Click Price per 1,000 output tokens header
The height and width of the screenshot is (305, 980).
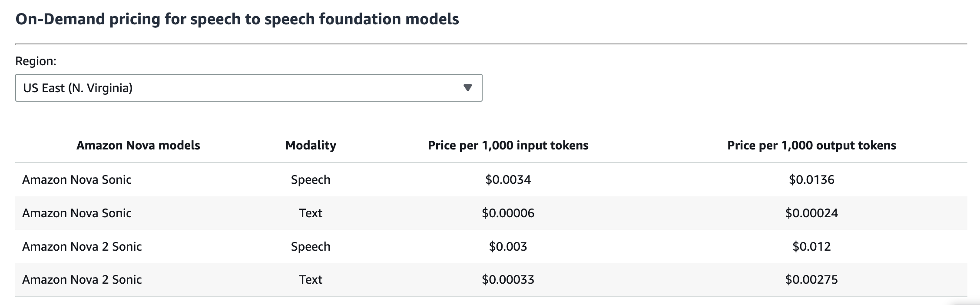811,145
